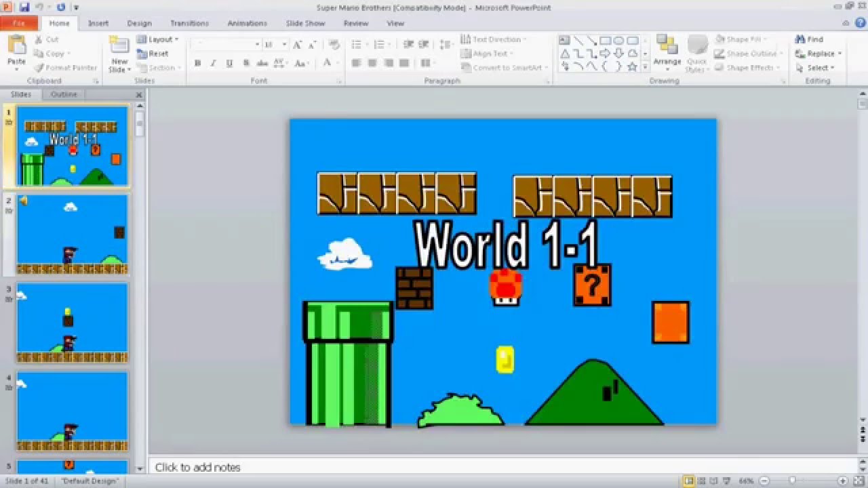The height and width of the screenshot is (488, 868).
Task: Click the Redo icon in quick access toolbar
Action: pyautogui.click(x=61, y=7)
